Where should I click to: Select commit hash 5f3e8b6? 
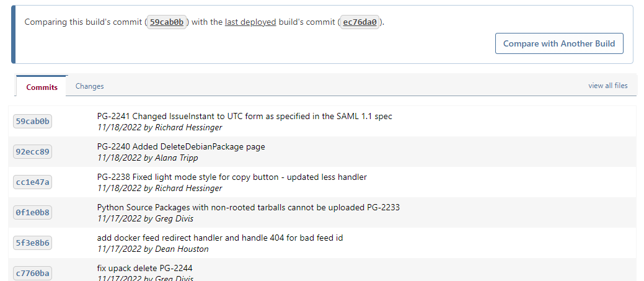click(32, 243)
